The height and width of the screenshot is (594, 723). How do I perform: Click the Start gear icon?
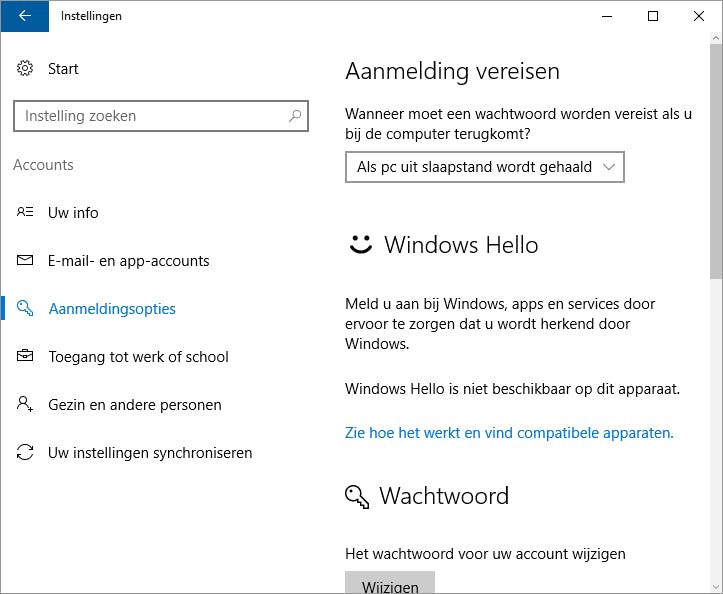click(x=25, y=69)
